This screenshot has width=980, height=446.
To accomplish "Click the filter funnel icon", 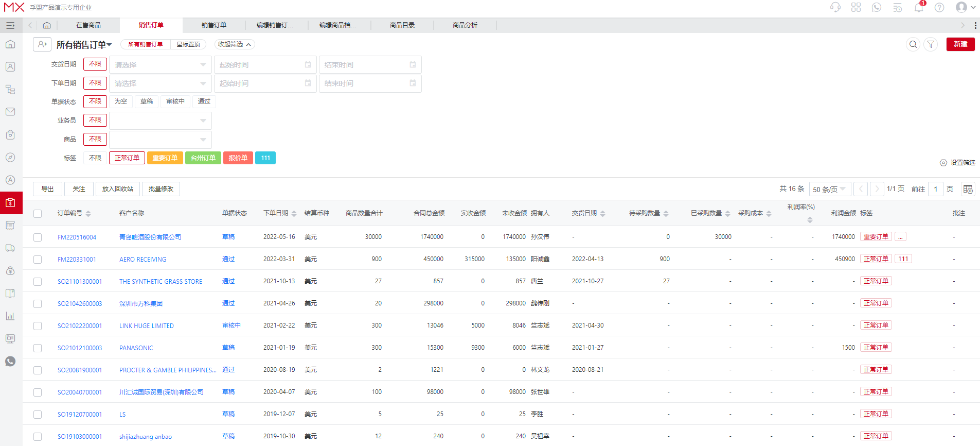I will coord(931,44).
